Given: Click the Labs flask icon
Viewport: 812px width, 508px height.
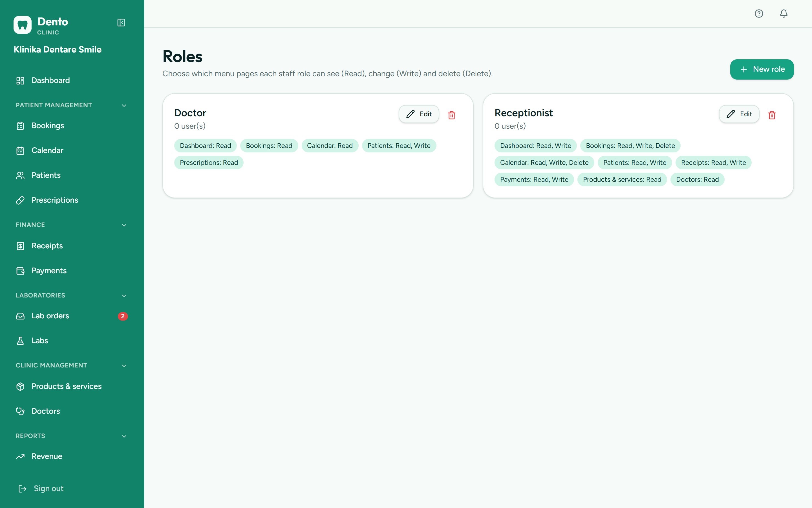Looking at the screenshot, I should click(x=20, y=341).
